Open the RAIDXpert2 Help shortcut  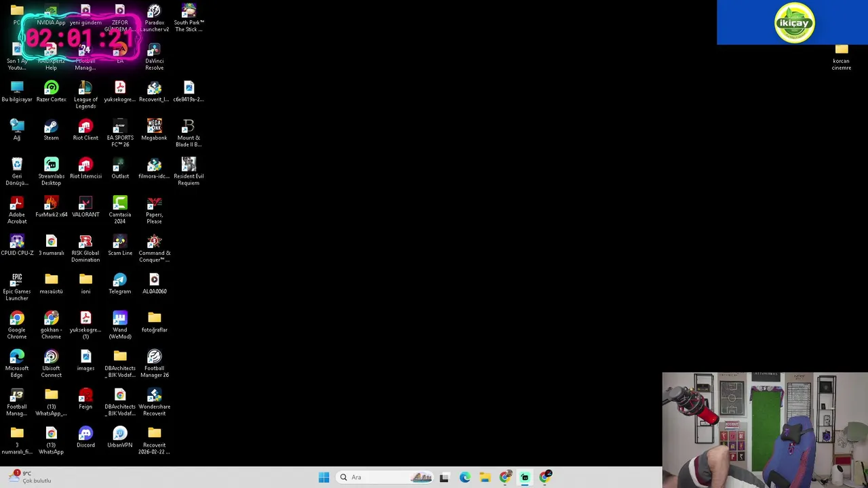(51, 57)
